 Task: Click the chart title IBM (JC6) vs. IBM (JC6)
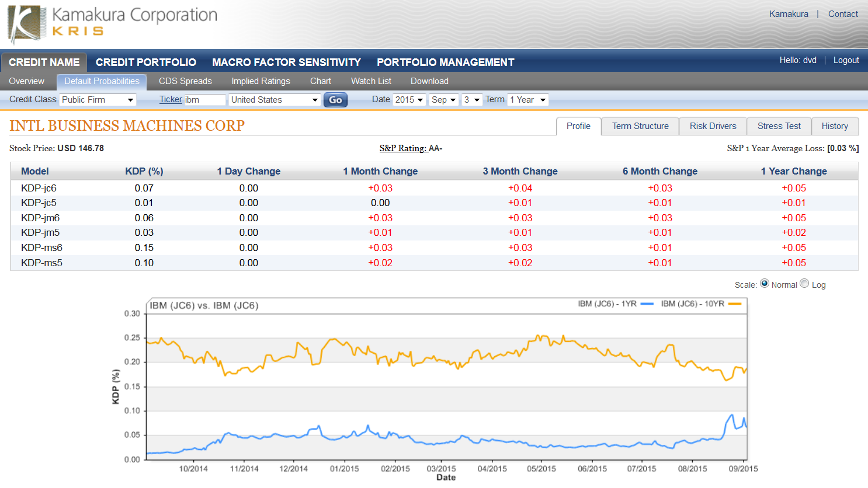[204, 305]
